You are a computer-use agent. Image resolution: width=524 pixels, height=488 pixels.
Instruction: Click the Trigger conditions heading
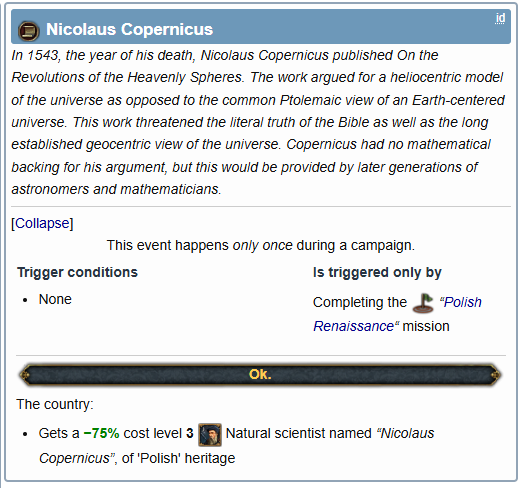point(77,272)
